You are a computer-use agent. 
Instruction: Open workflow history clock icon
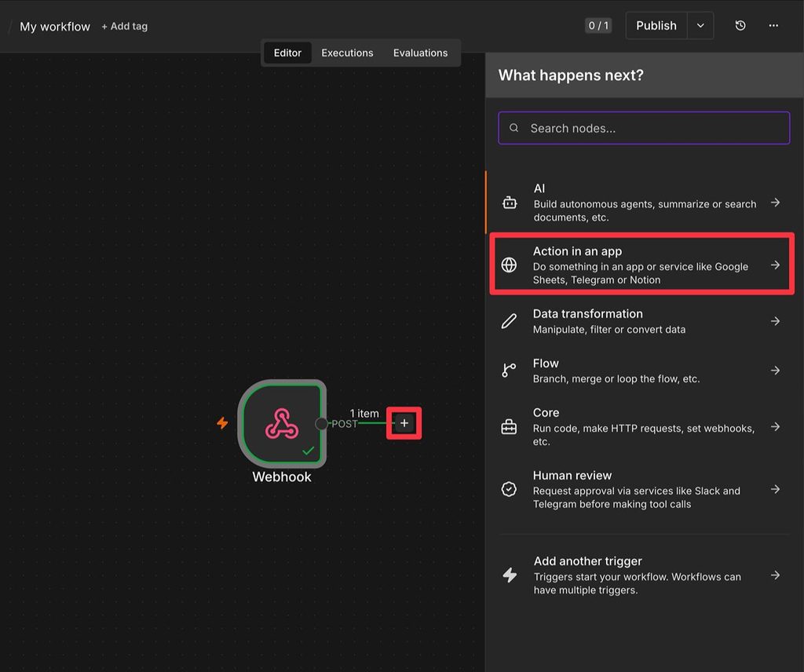point(740,26)
